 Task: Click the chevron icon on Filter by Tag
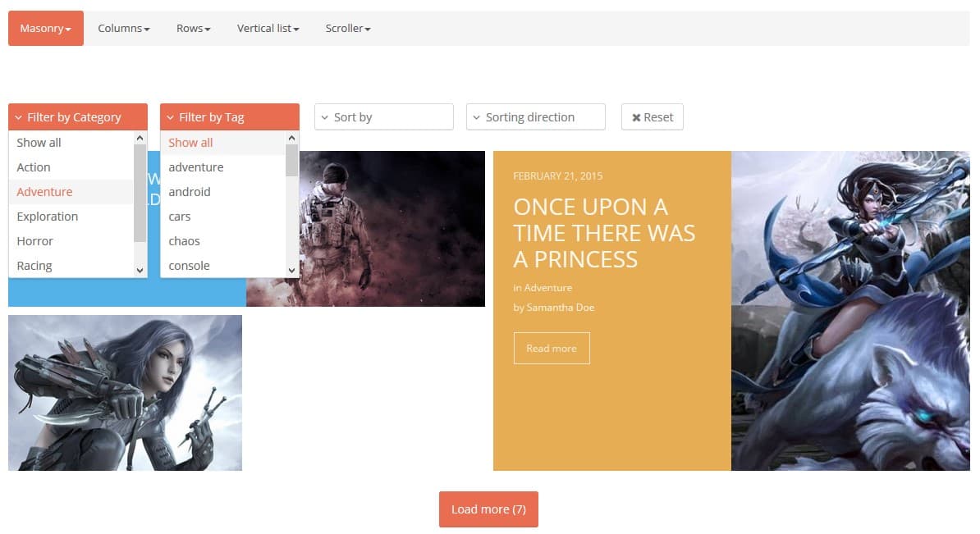[x=171, y=117]
